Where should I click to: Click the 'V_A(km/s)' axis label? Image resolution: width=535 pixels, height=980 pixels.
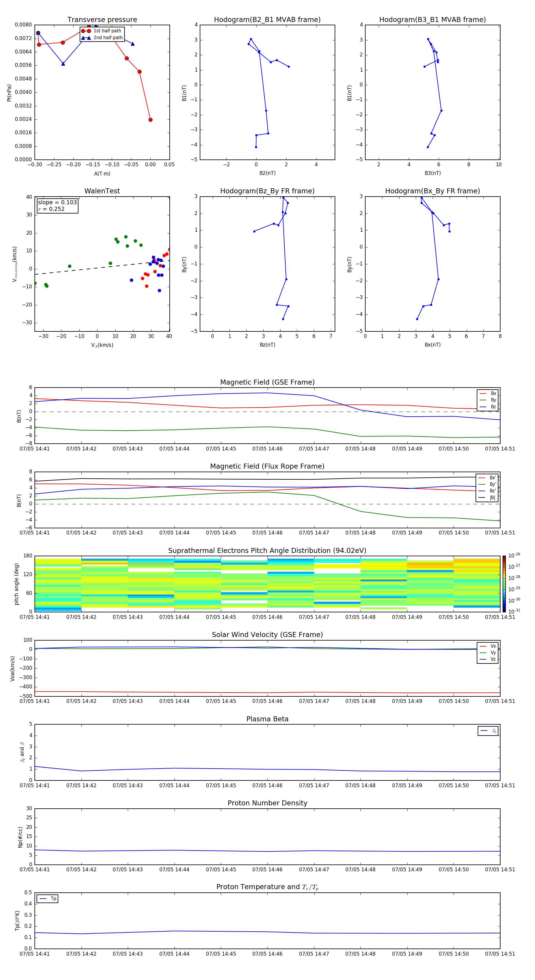pyautogui.click(x=102, y=345)
